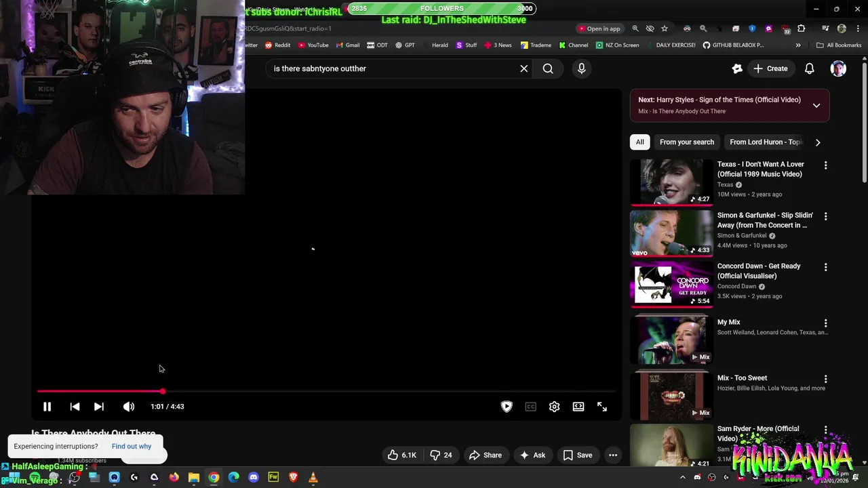This screenshot has height=488, width=868.
Task: Show hidden bookmarks with double chevron
Action: [798, 45]
